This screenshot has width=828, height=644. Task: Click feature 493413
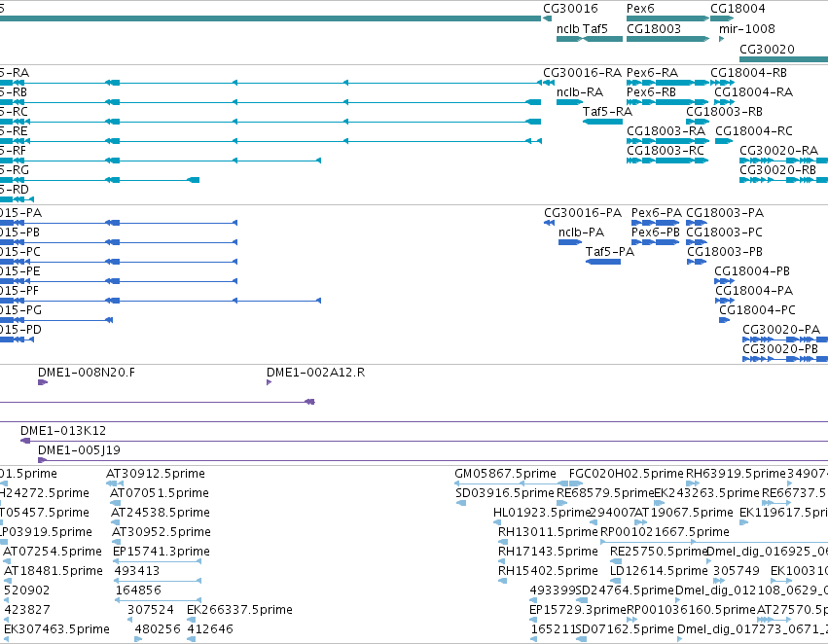[137, 571]
